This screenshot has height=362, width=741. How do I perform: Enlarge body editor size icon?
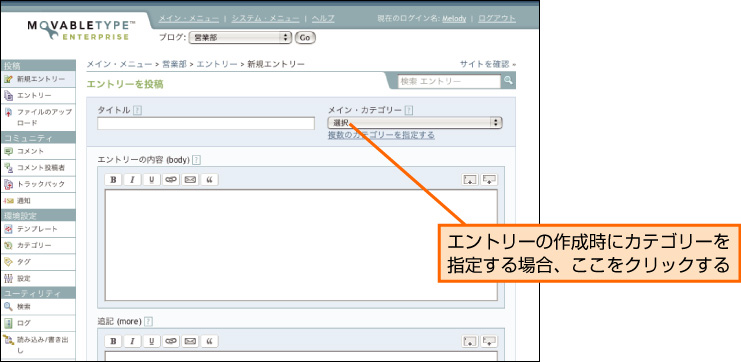489,180
